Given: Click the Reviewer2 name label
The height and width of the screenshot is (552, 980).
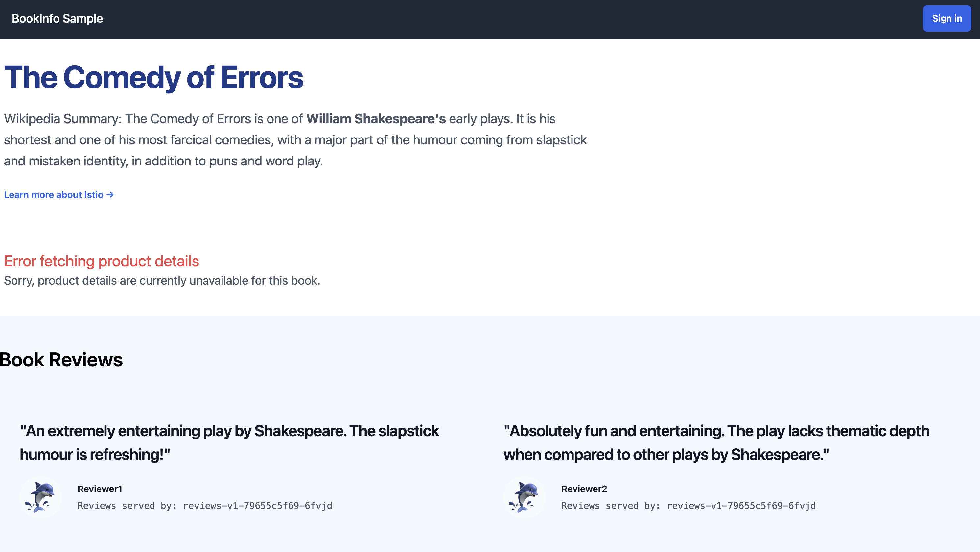Looking at the screenshot, I should [584, 489].
